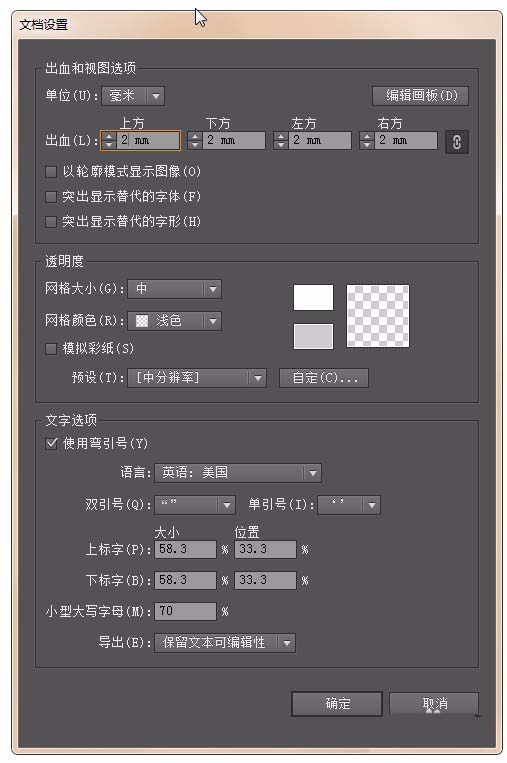Click the 自定 custom button

pos(324,378)
